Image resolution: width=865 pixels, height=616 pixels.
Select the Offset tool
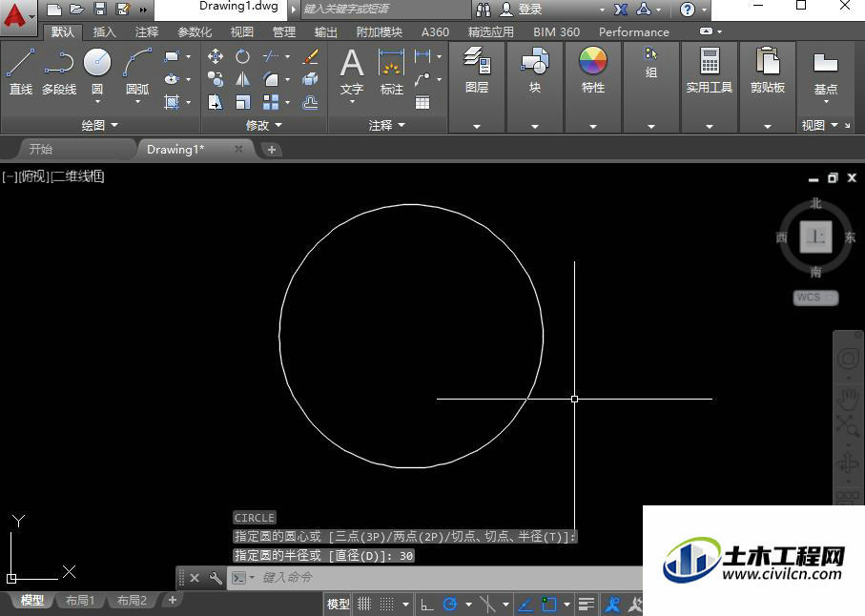311,102
